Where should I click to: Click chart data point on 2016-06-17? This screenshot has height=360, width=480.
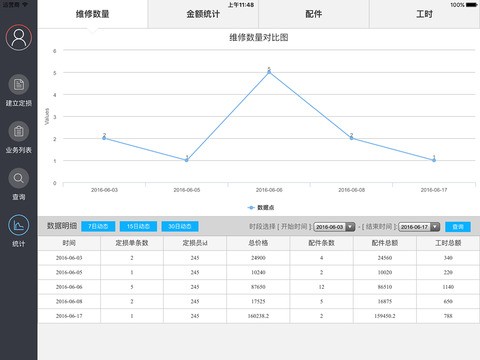click(x=434, y=160)
